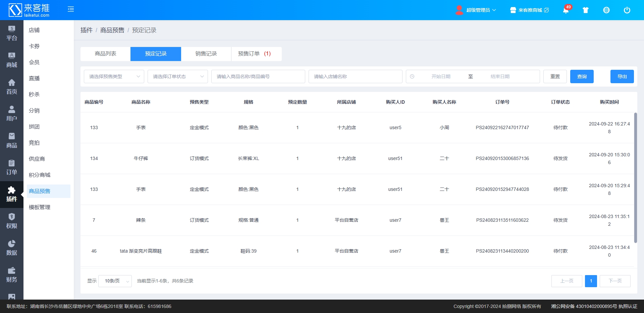
Task: Expand the 请选择预售类型 dropdown
Action: click(114, 76)
